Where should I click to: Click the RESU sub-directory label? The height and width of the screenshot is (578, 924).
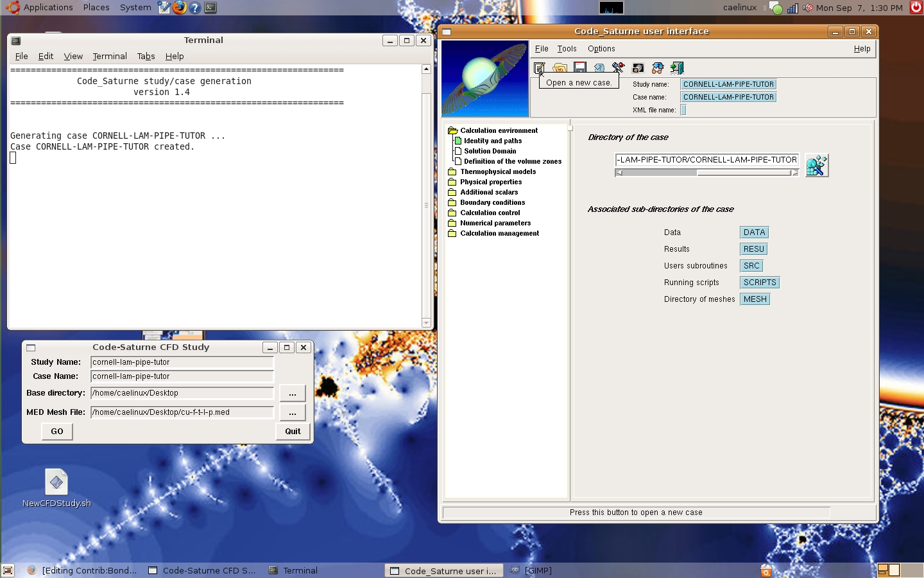pos(753,249)
